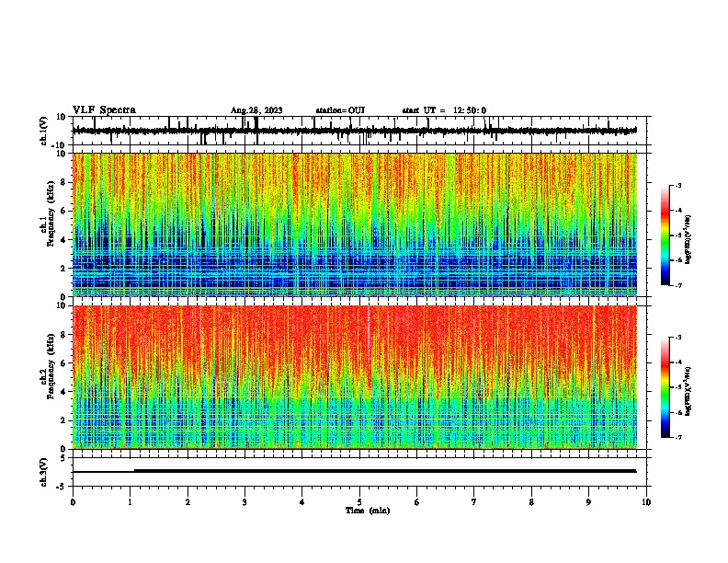Click time axis tick label "1"
The image size is (728, 563).
click(x=130, y=502)
